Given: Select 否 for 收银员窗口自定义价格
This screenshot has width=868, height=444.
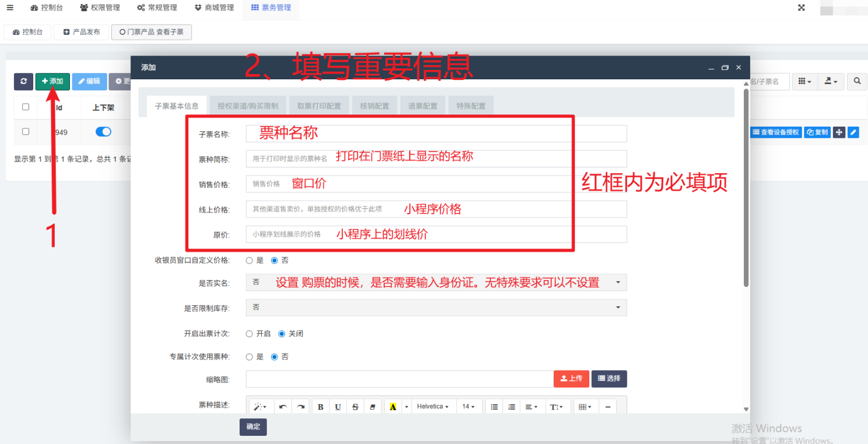Looking at the screenshot, I should tap(275, 260).
